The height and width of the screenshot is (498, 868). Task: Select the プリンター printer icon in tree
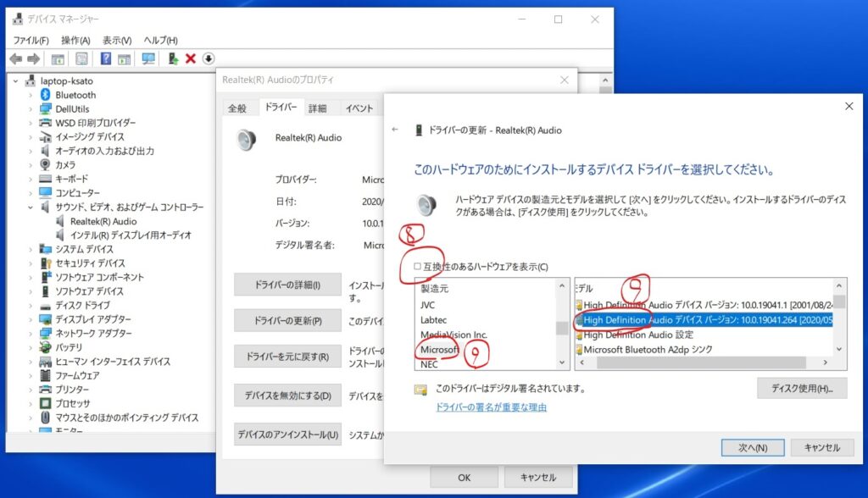pyautogui.click(x=46, y=390)
